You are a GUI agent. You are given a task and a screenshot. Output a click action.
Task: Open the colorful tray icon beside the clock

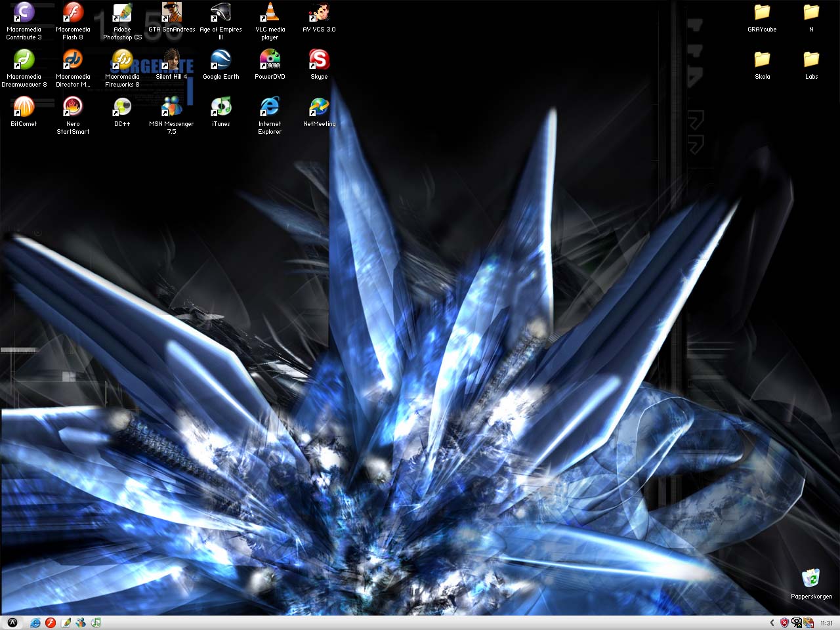(x=808, y=623)
